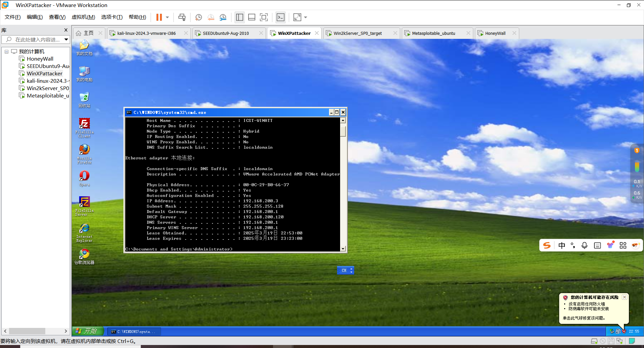
Task: Toggle the thumbnail bar view button
Action: pyautogui.click(x=252, y=17)
